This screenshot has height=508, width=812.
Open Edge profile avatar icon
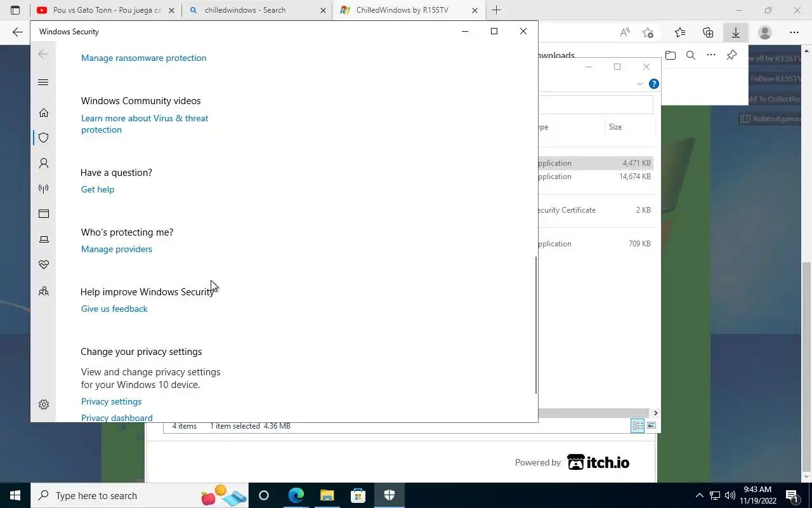tap(765, 32)
